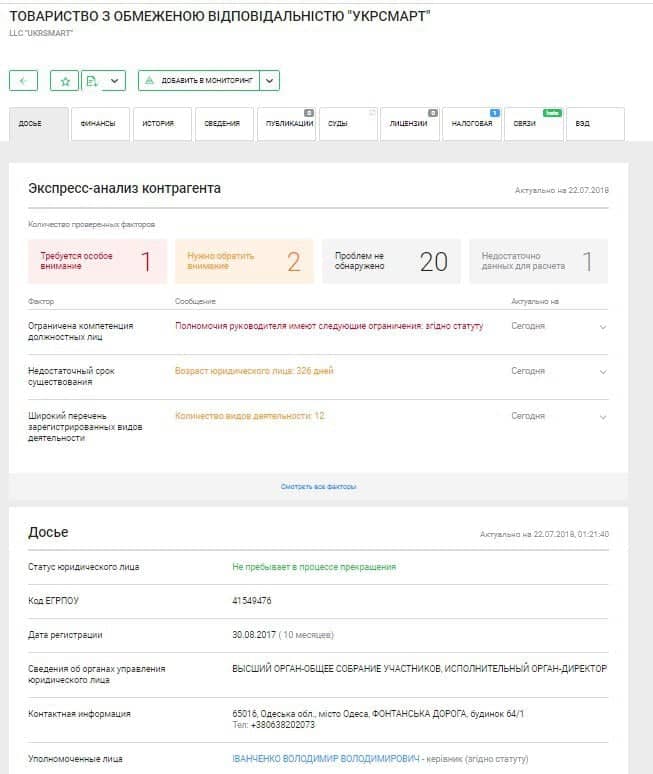Open dropdown arrow next to document export icon

115,81
